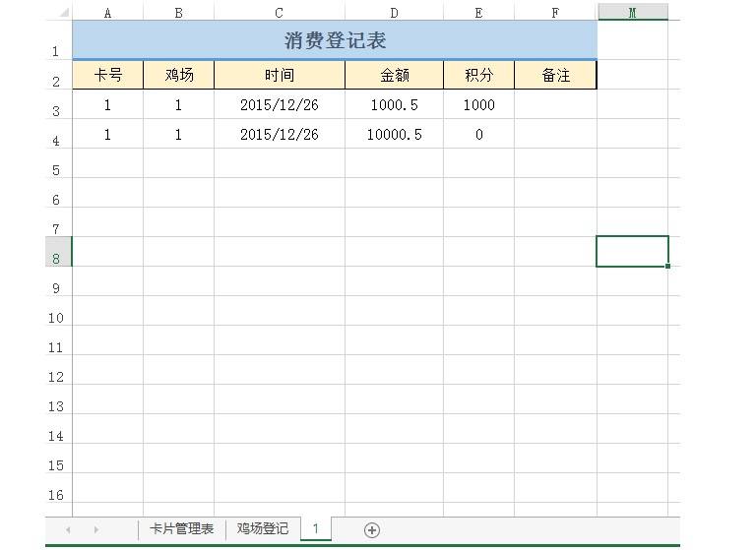This screenshot has height=550, width=756.
Task: Click the 金额 header cell
Action: (x=394, y=75)
